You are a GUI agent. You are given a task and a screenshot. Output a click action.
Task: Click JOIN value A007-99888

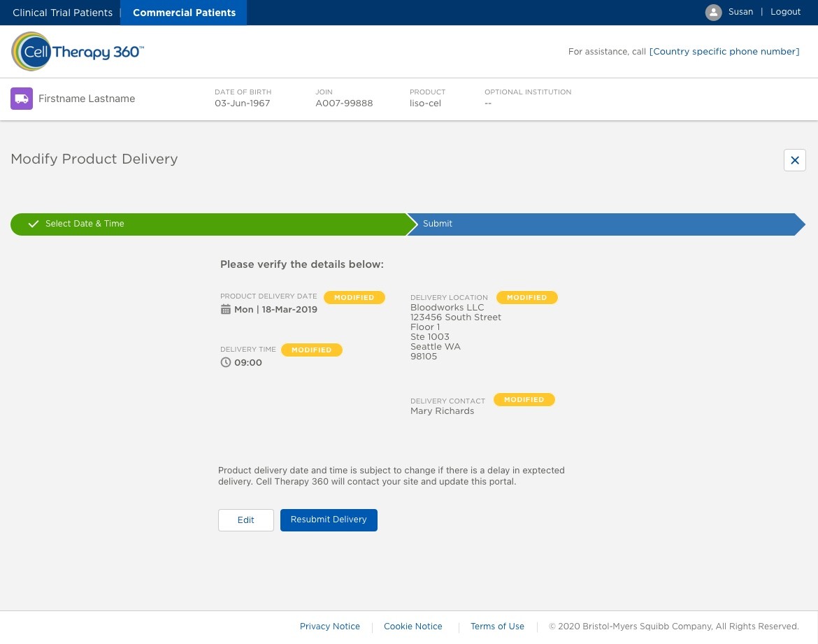(344, 103)
